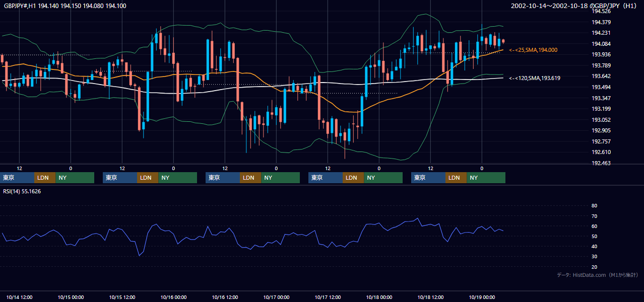This screenshot has height=302, width=644.
Task: Click the 10/17 12:00 date label
Action: point(328,297)
